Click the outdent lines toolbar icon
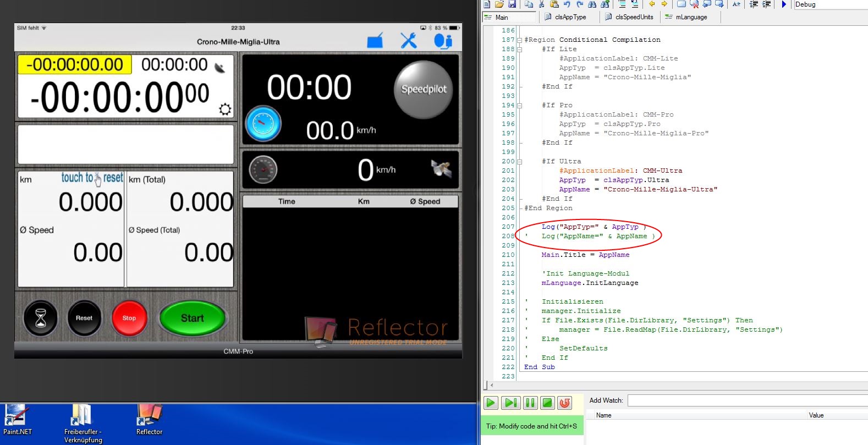The image size is (868, 445). tap(754, 4)
